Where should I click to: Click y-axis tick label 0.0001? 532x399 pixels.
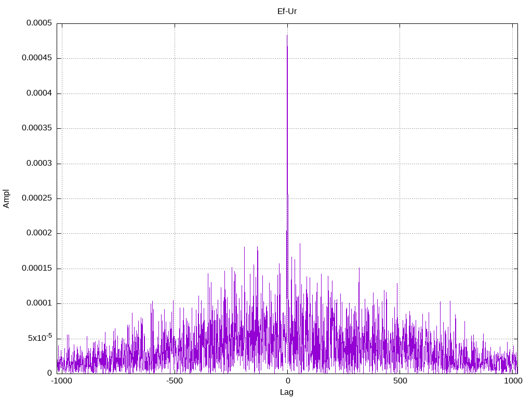click(39, 303)
